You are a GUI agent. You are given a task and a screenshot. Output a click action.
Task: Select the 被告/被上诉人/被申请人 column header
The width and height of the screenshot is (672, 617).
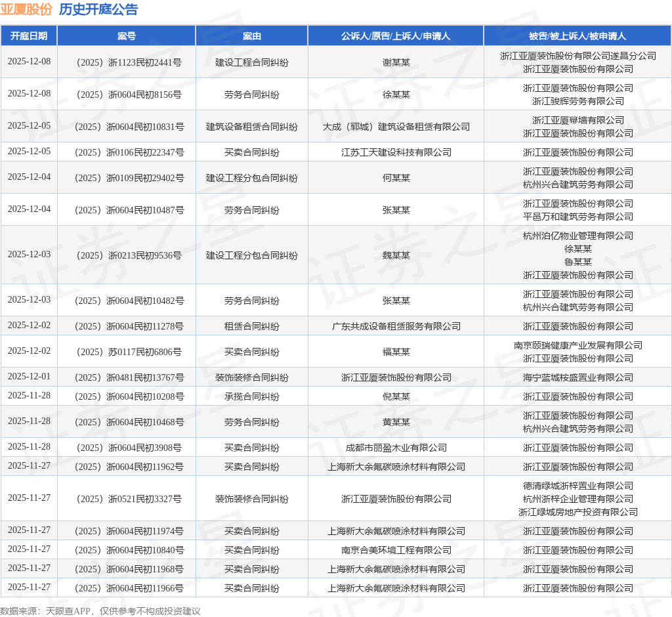(577, 36)
